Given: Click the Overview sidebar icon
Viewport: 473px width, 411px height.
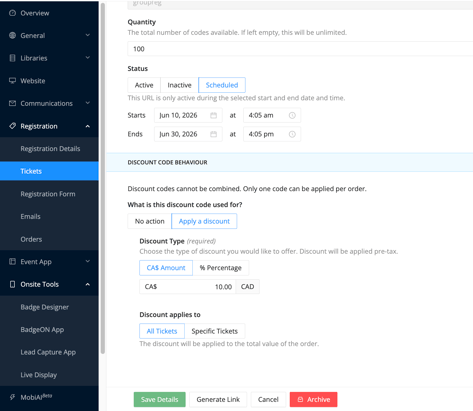Looking at the screenshot, I should coord(12,13).
